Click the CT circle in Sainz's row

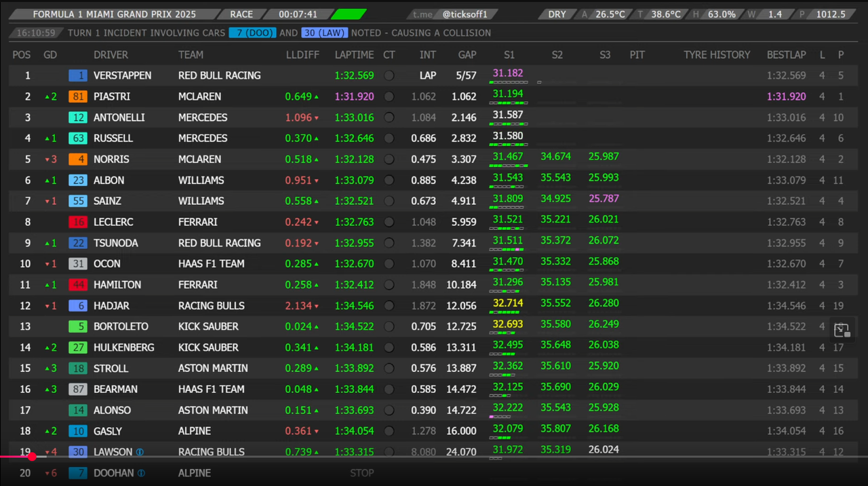pyautogui.click(x=389, y=202)
